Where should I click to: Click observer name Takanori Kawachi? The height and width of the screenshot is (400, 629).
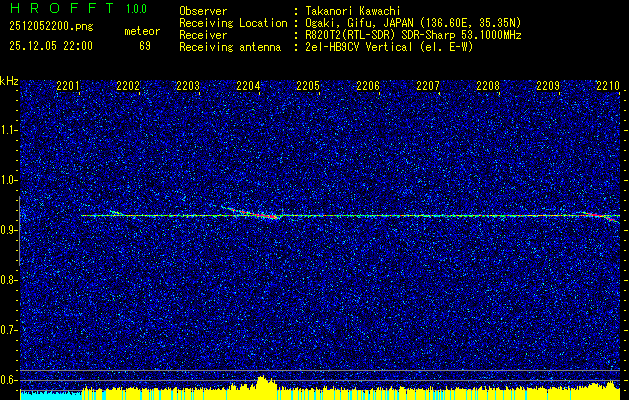coord(351,11)
